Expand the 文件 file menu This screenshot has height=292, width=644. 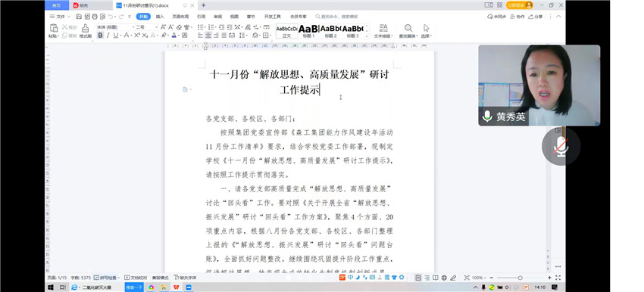pos(60,17)
